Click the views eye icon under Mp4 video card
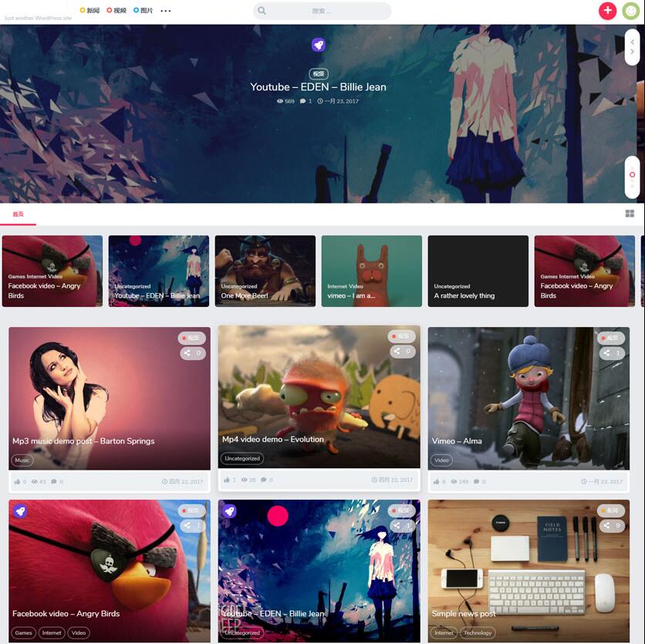The width and height of the screenshot is (645, 644). click(x=245, y=480)
